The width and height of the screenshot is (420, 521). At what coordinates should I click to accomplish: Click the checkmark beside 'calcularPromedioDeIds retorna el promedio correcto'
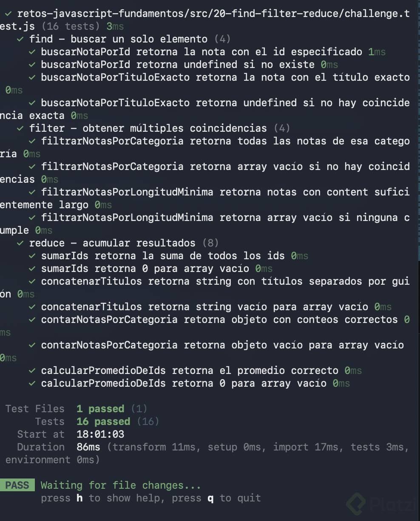(32, 371)
